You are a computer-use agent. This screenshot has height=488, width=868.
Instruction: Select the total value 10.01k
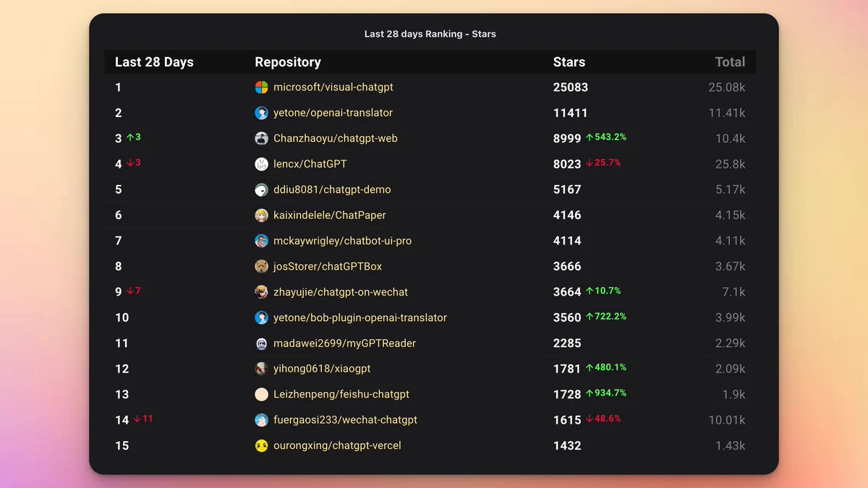[727, 420]
